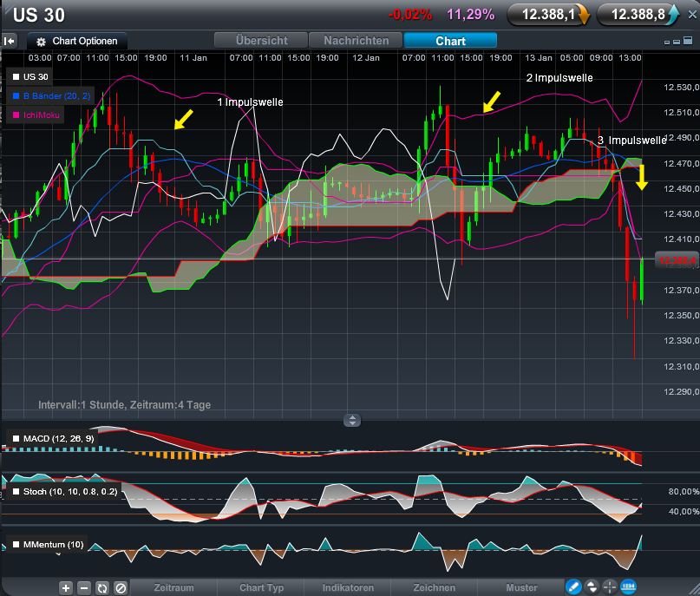Click the clear drawings icon
700x596 pixels.
tap(121, 587)
